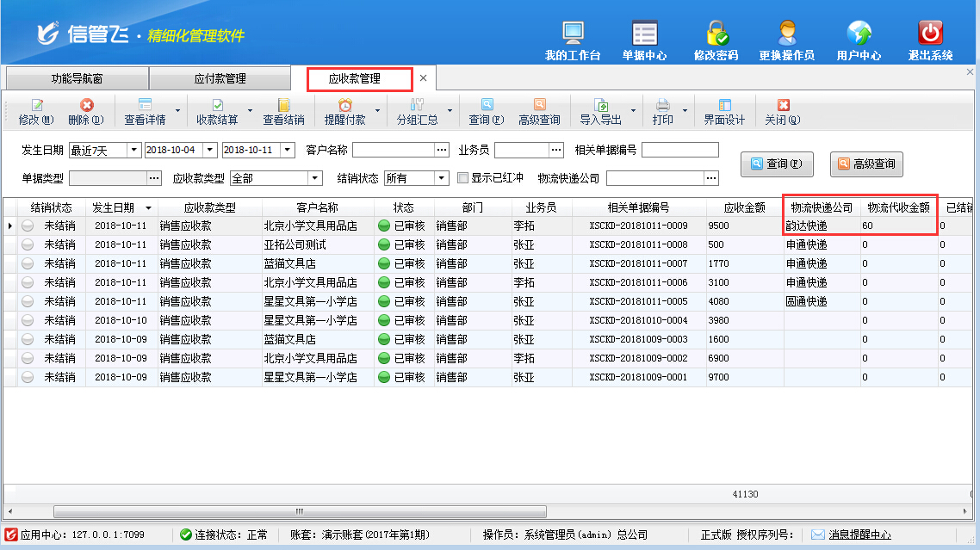Viewport: 980px width, 550px height.
Task: Switch to 功能导航窗 tab
Action: pos(77,78)
